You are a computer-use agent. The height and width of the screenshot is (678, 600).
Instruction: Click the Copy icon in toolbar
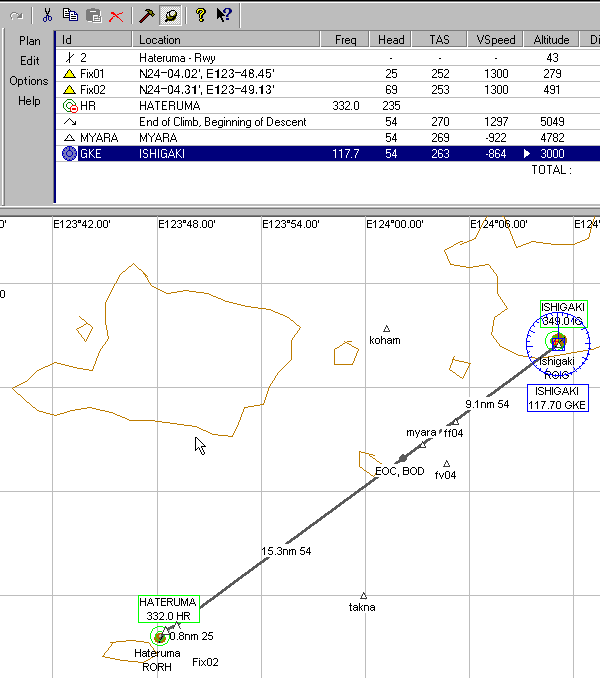pos(70,15)
